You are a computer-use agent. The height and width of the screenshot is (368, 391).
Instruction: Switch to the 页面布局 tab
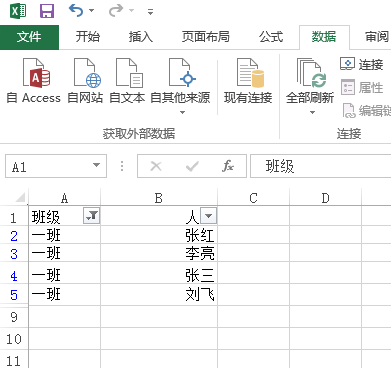pos(205,37)
